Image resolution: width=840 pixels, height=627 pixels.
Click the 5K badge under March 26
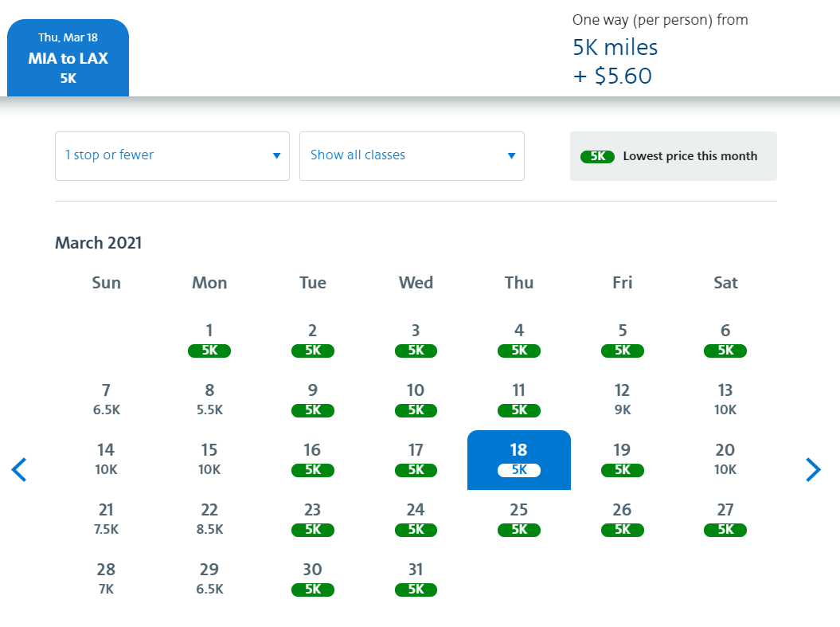(x=622, y=530)
